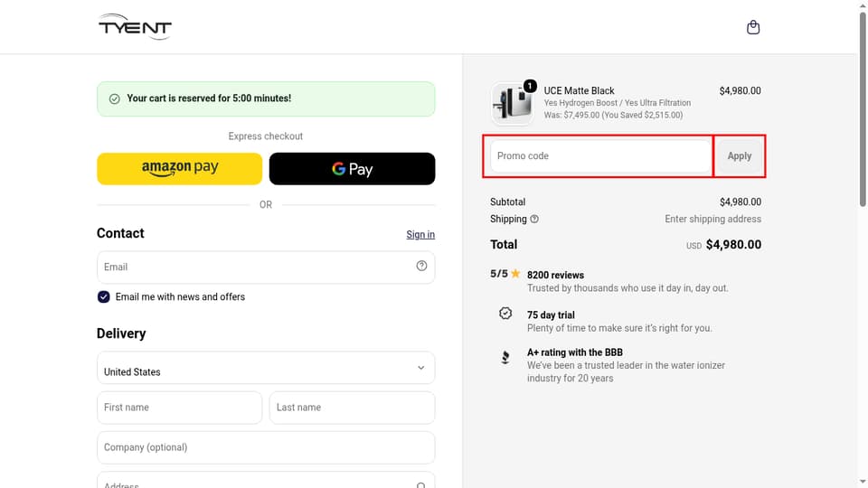This screenshot has height=488, width=868.
Task: Pay with Amazon Pay
Action: tap(179, 169)
